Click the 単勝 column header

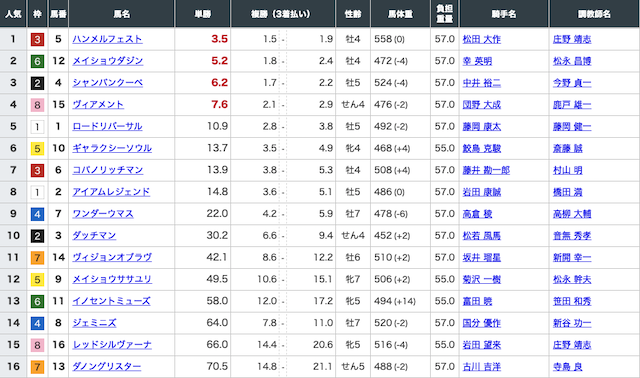click(x=203, y=13)
